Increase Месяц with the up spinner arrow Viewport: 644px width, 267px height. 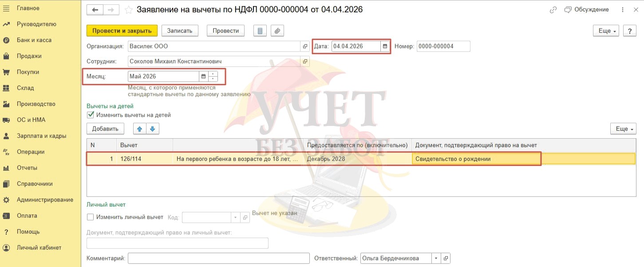point(213,74)
